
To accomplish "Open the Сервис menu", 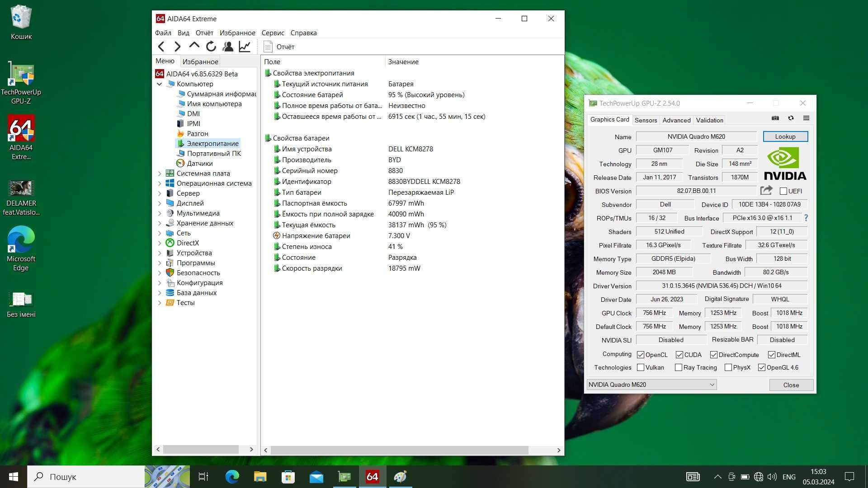I will point(273,33).
